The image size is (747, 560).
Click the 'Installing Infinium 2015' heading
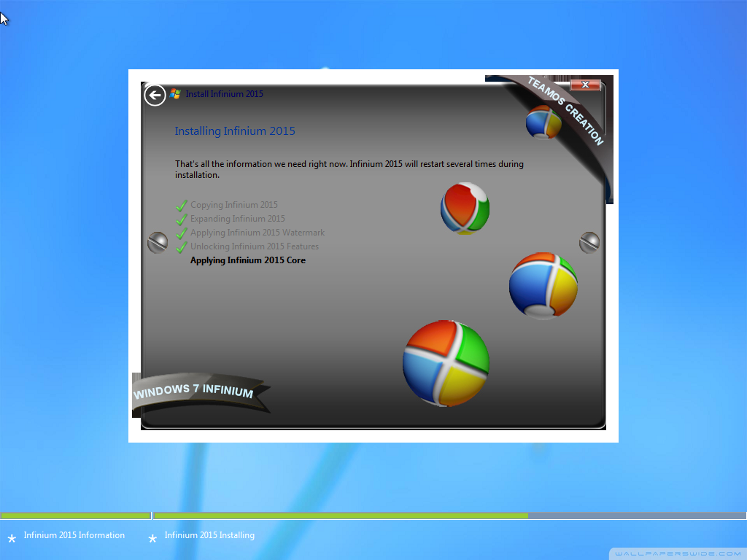point(235,131)
